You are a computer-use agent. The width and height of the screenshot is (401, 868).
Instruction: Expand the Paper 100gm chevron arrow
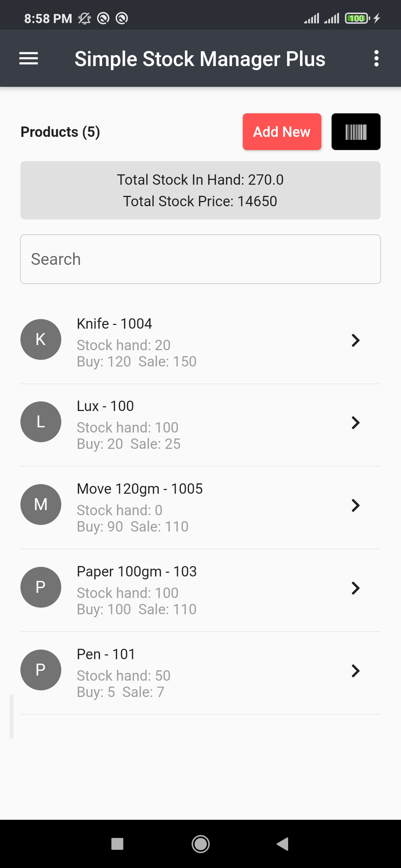(x=355, y=588)
